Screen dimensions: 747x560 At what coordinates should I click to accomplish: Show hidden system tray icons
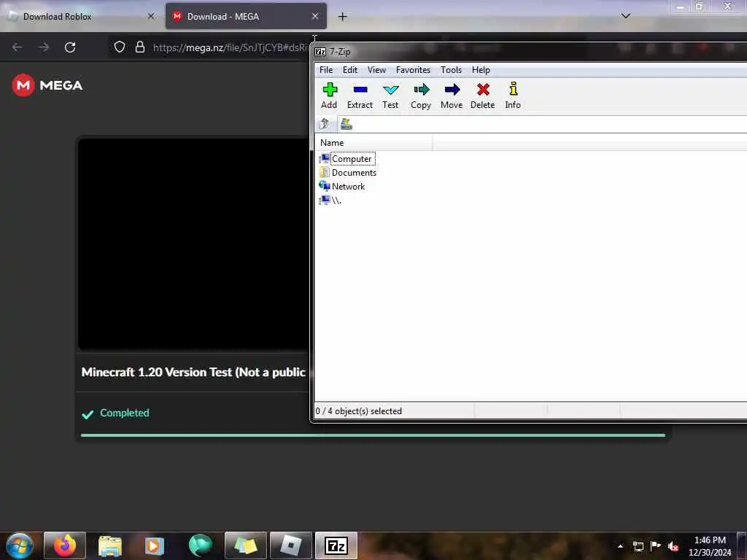tap(620, 546)
